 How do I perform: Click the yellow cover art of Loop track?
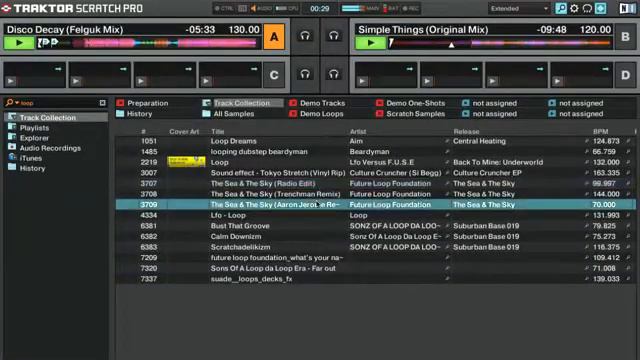186,162
